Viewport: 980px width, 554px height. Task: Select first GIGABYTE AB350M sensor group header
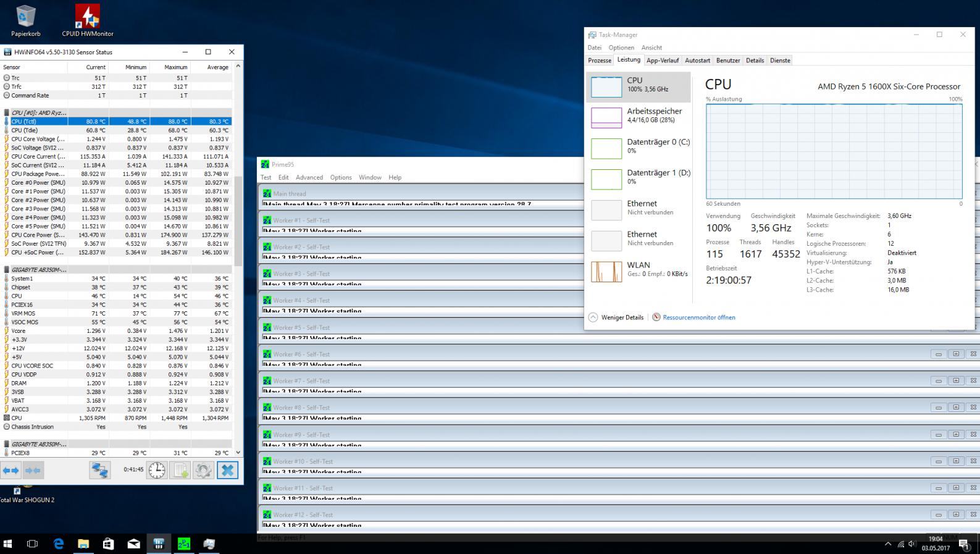coord(117,269)
